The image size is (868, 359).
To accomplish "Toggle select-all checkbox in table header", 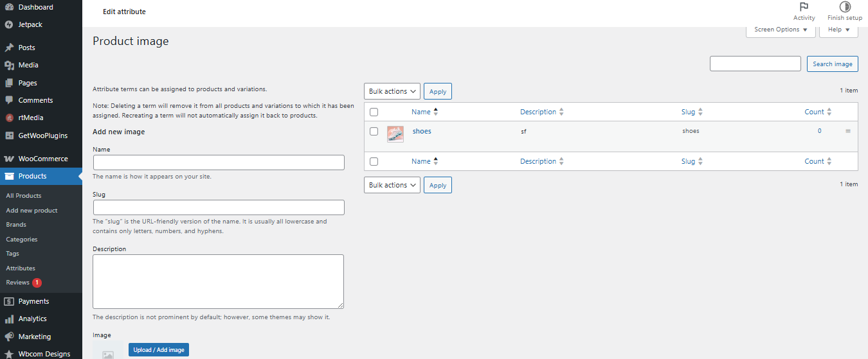I will pyautogui.click(x=374, y=112).
